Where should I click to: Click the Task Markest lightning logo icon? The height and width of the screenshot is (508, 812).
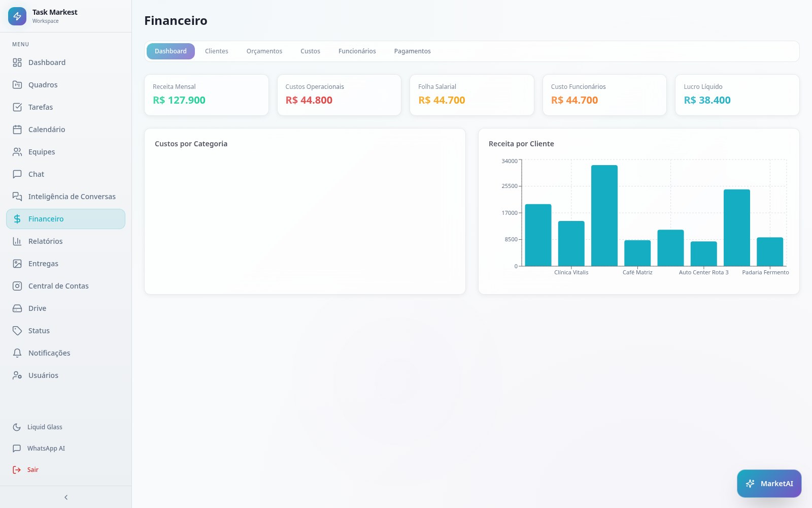[17, 16]
